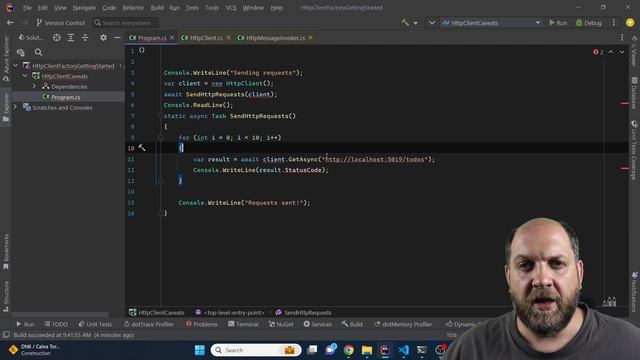Click SendHttpRequests breadcrumb
This screenshot has height=360, width=640.
pos(304,313)
